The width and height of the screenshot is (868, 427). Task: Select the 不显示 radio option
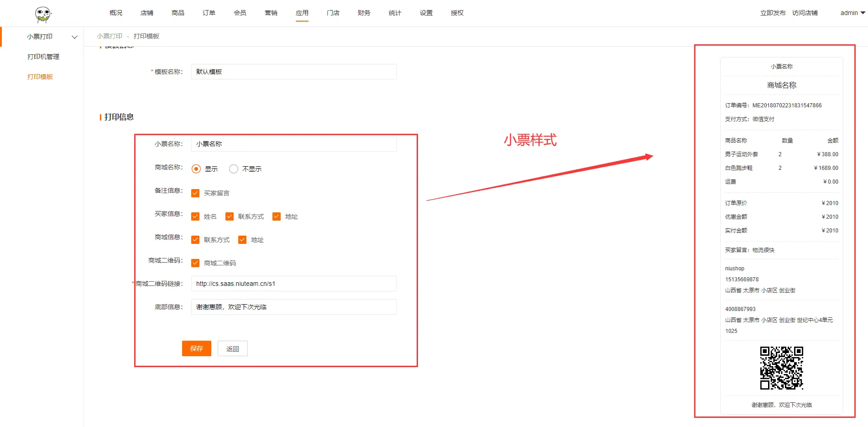(234, 169)
